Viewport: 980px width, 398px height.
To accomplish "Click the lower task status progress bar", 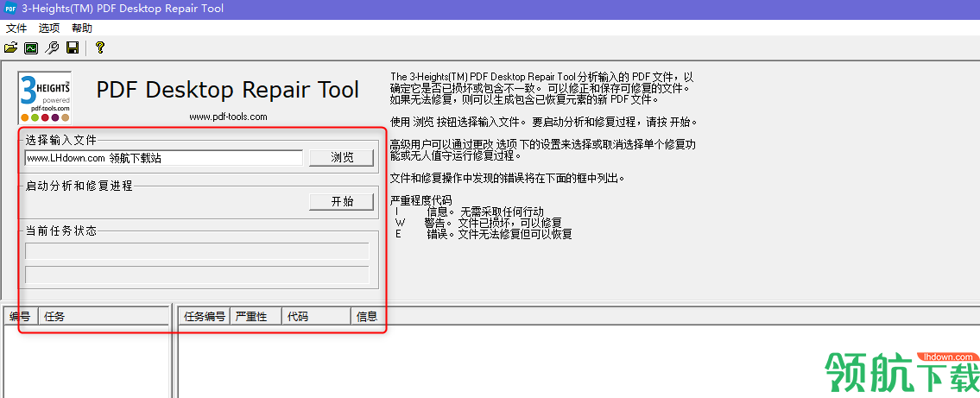I will [x=197, y=275].
